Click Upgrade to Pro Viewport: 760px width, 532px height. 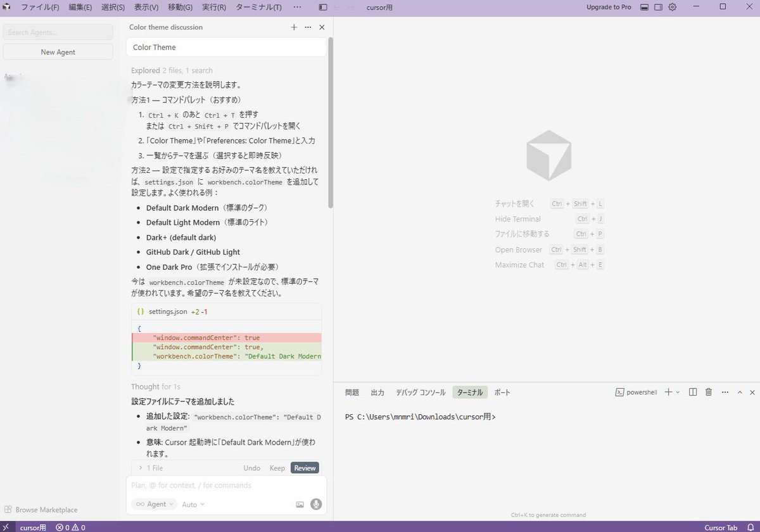[x=609, y=7]
